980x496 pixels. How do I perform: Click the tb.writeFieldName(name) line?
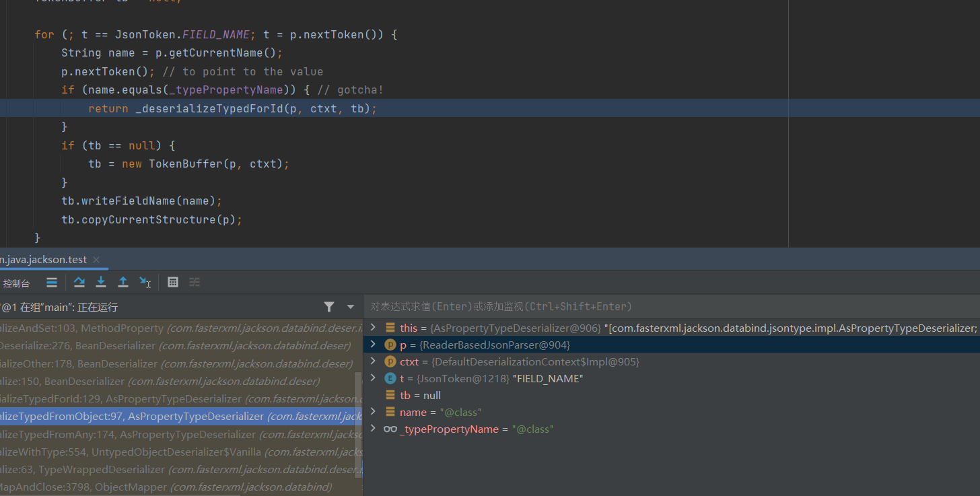141,201
